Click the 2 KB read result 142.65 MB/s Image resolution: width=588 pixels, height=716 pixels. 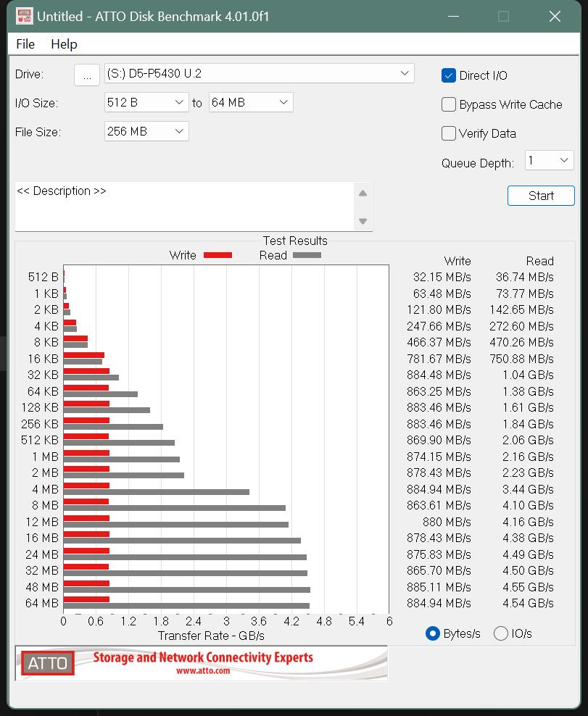click(521, 310)
